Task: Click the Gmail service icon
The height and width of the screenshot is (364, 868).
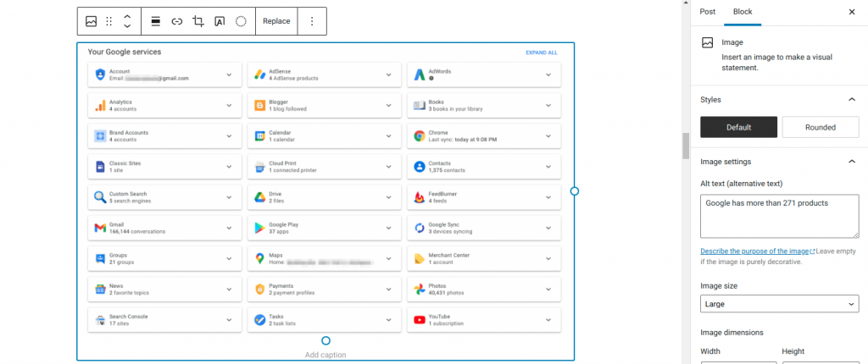Action: [100, 228]
